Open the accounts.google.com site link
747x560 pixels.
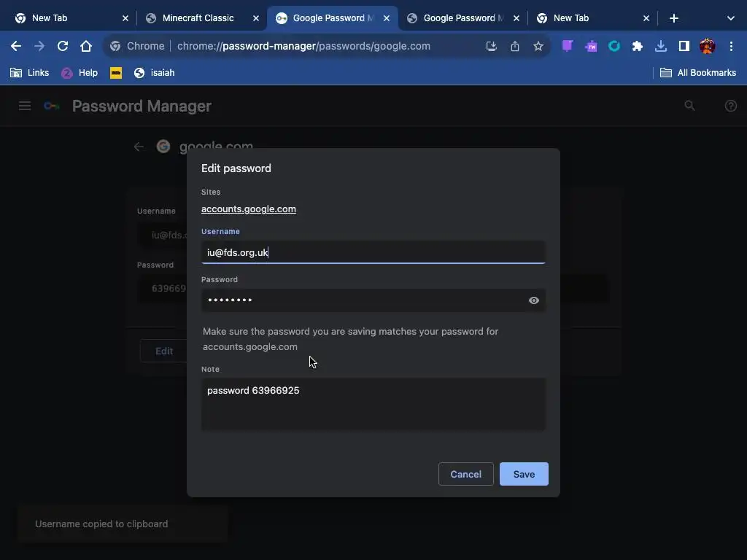pos(249,209)
